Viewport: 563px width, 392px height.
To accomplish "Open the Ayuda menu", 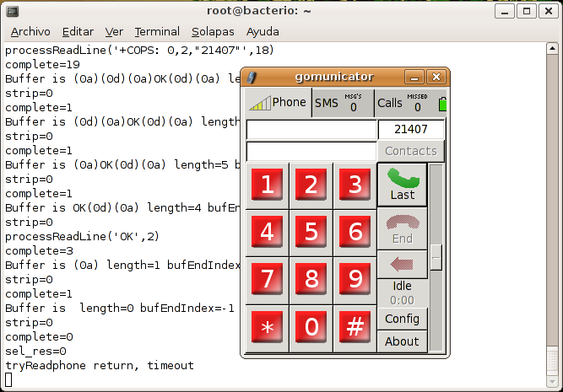I will (263, 31).
